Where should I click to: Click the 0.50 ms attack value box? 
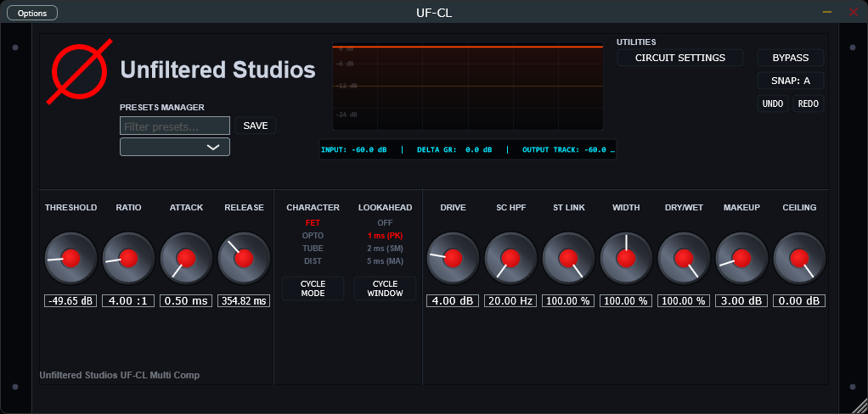(x=186, y=300)
